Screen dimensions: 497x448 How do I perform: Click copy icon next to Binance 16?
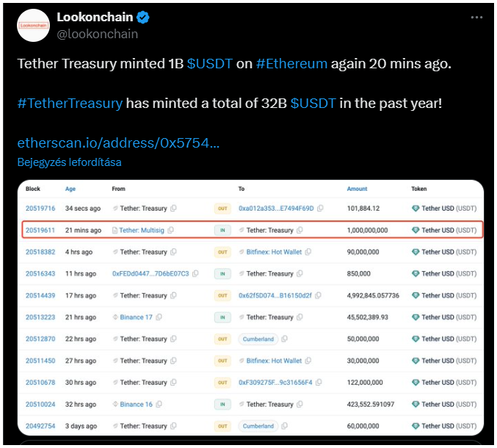coord(159,405)
